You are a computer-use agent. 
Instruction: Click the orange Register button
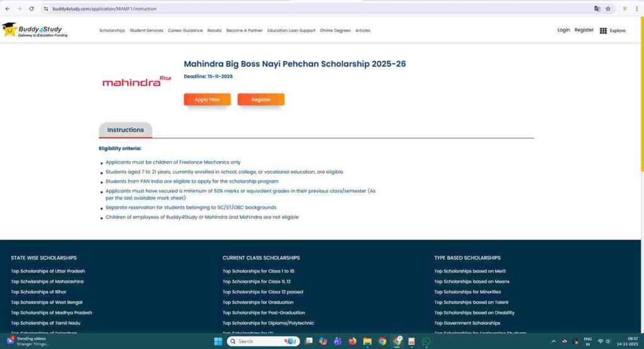pyautogui.click(x=261, y=99)
